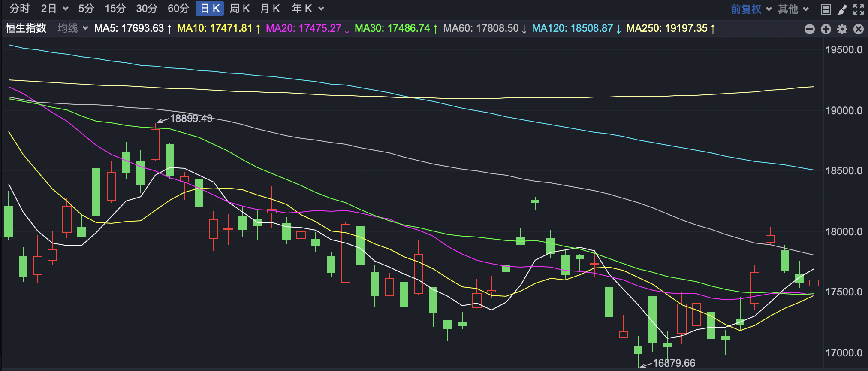Enter fullscreen with the expand arrows icon
Image resolution: width=868 pixels, height=371 pixels.
tap(859, 9)
